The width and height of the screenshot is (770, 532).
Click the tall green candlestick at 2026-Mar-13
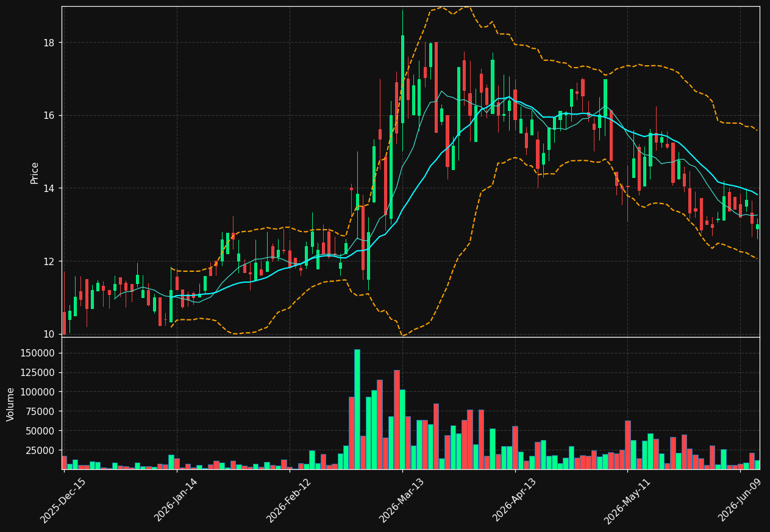(x=402, y=79)
